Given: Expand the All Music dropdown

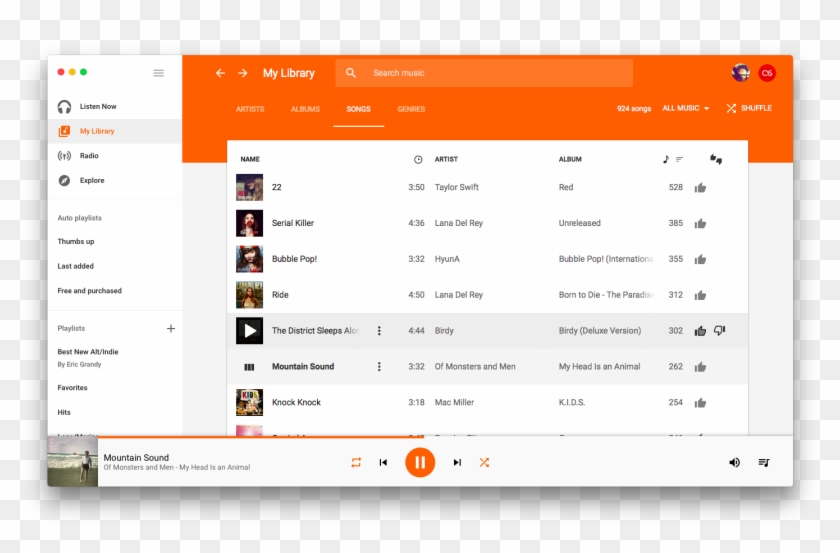Looking at the screenshot, I should [686, 108].
